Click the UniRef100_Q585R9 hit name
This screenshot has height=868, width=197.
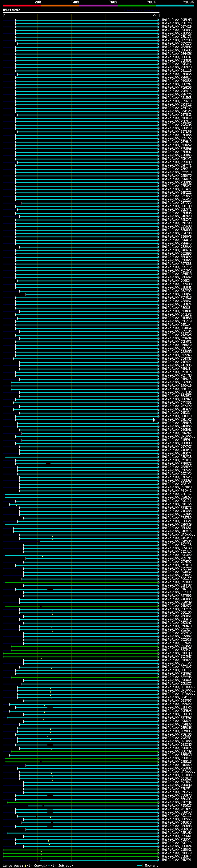click(x=176, y=467)
